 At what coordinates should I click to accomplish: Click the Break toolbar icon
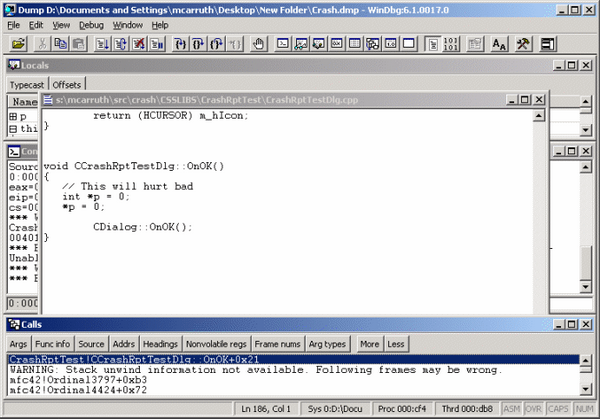tap(157, 44)
